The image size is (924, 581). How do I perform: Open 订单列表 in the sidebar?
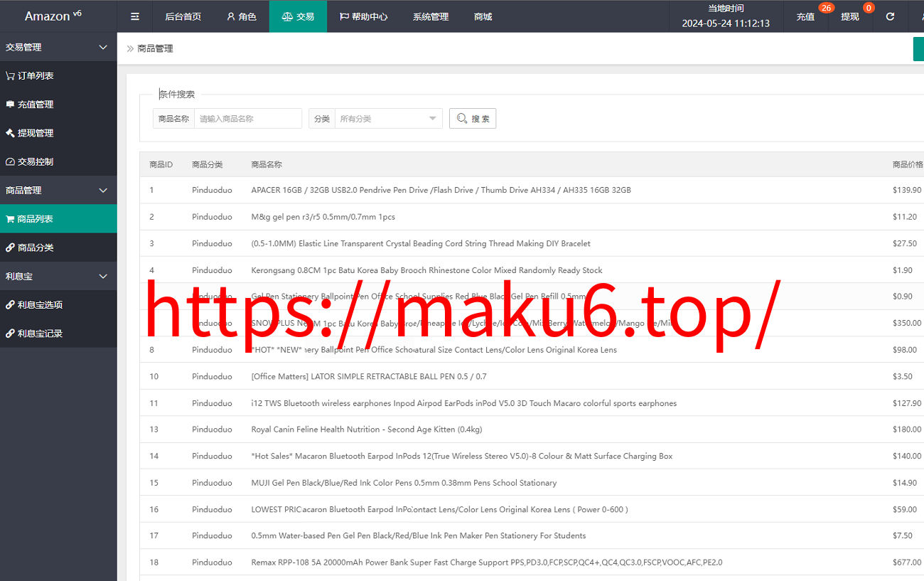58,75
